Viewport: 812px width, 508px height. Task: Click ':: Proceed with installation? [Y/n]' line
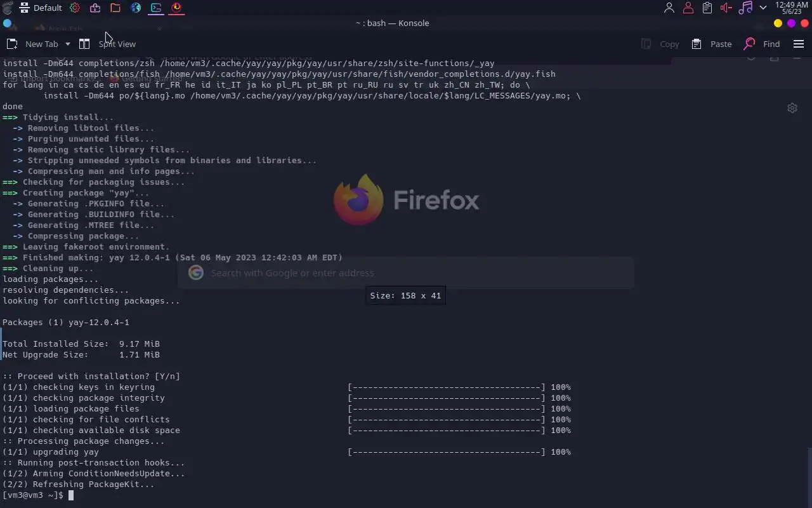click(x=91, y=377)
